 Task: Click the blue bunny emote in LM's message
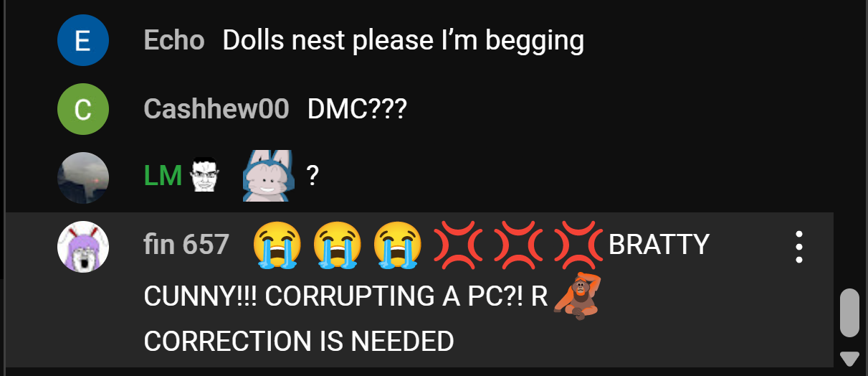(267, 176)
